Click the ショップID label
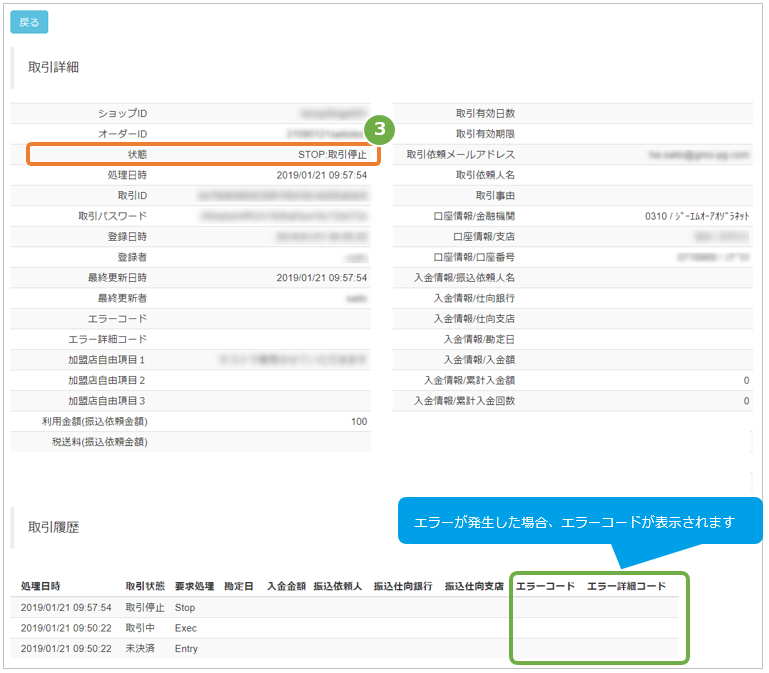Image resolution: width=769 pixels, height=673 pixels. (x=122, y=113)
